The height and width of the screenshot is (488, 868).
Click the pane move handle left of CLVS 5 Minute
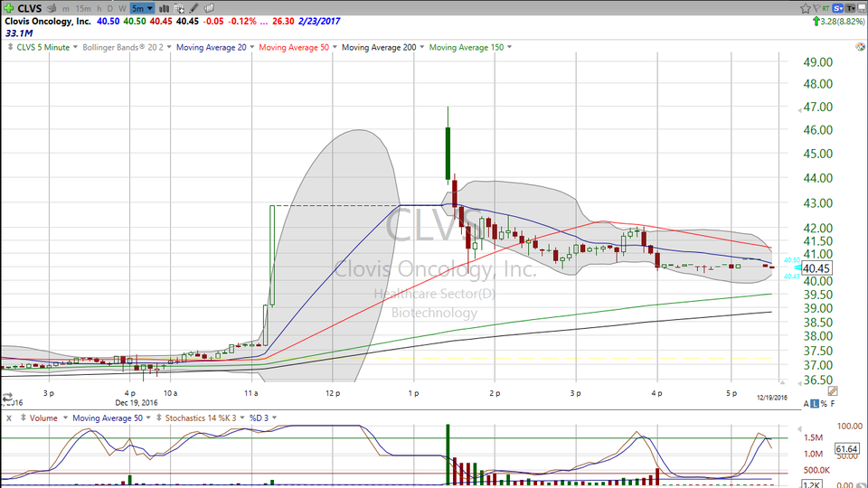(x=10, y=47)
